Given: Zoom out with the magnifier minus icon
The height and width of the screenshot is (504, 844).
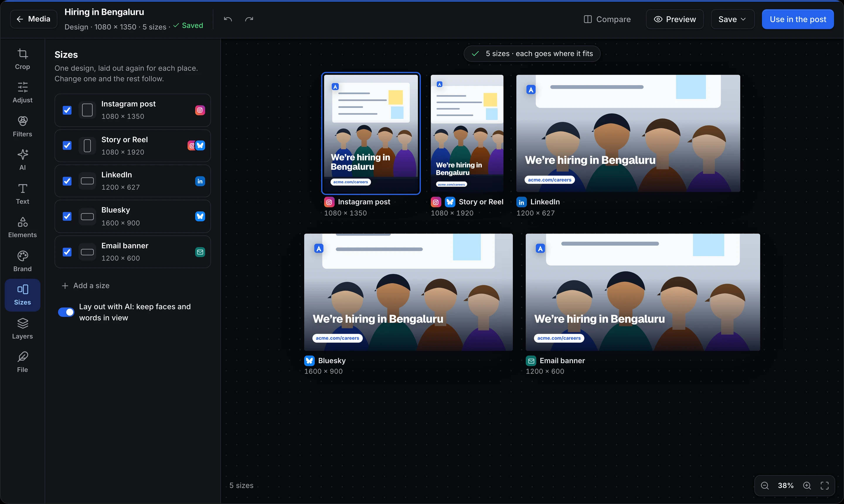Looking at the screenshot, I should coord(765,486).
